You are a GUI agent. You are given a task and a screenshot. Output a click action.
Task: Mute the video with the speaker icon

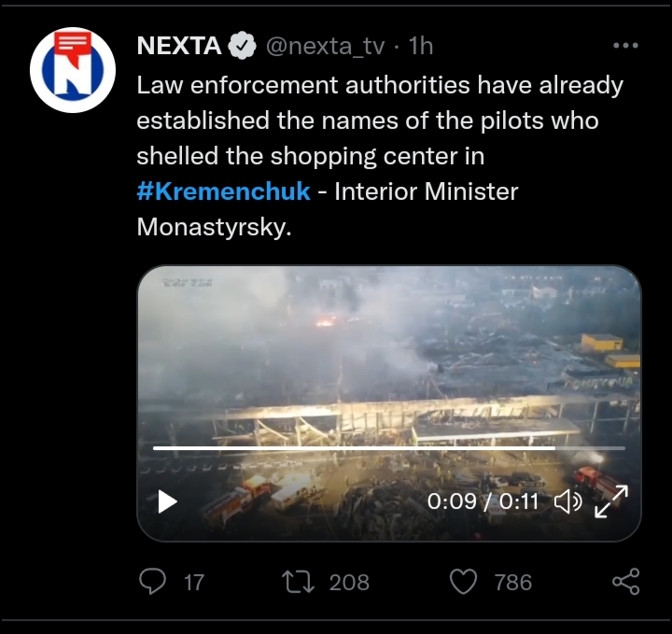567,502
